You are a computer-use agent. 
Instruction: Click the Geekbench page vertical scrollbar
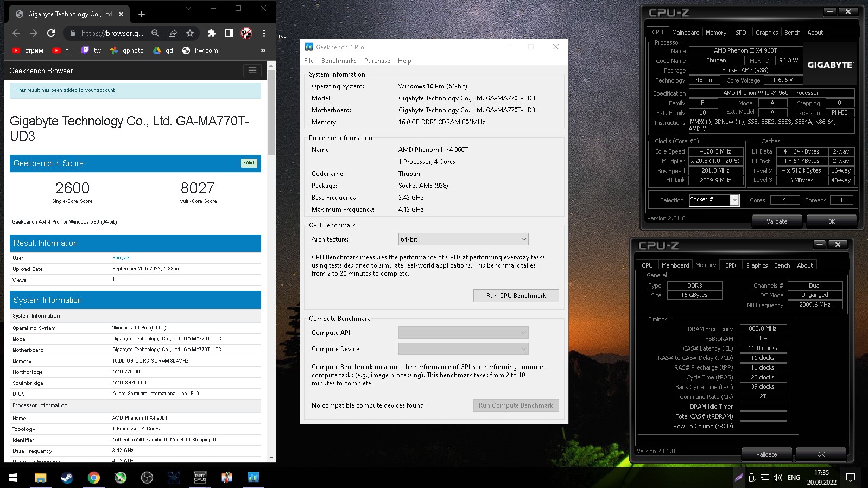(271, 112)
